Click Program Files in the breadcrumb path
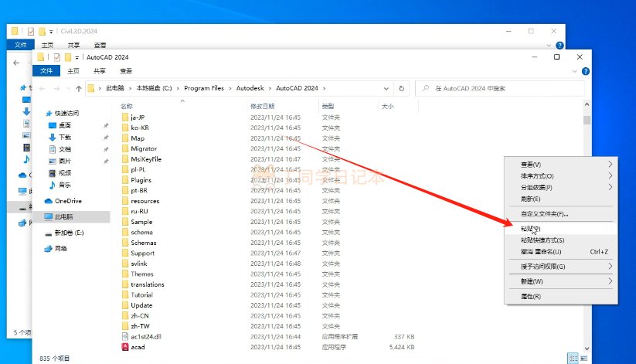Image resolution: width=636 pixels, height=364 pixels. click(203, 89)
